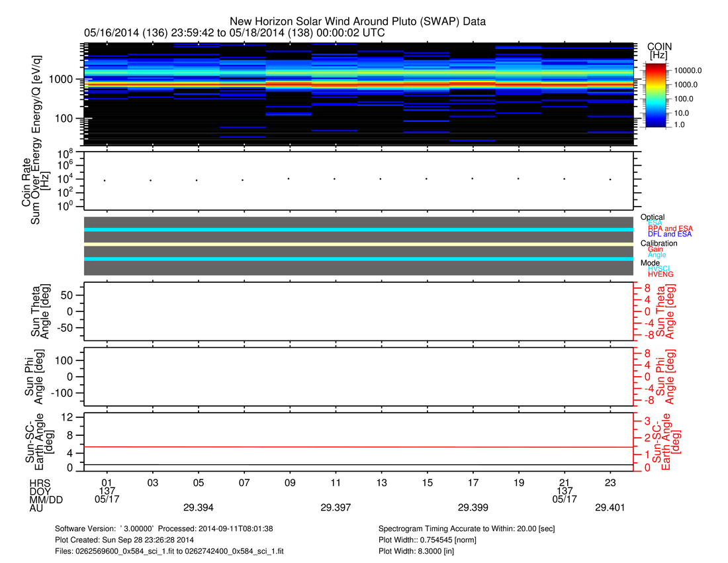Click the AU distance value 29.394
This screenshot has width=728, height=563.
[x=198, y=507]
